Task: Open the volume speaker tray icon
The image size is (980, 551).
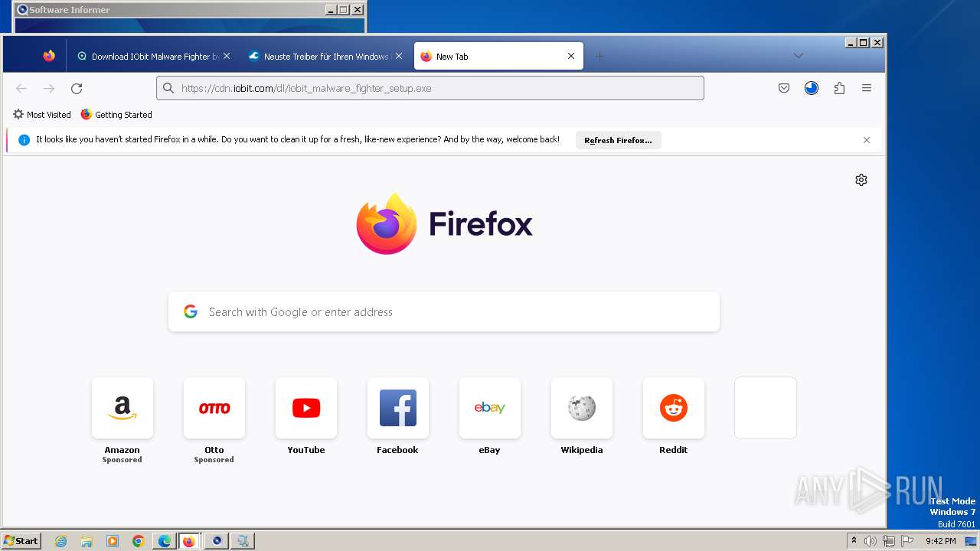Action: 871,541
